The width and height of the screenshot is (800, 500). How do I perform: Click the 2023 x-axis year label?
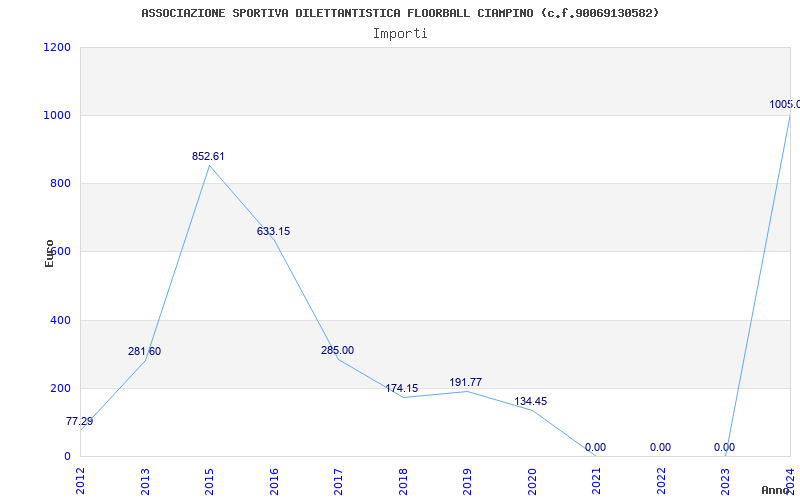[x=726, y=481]
